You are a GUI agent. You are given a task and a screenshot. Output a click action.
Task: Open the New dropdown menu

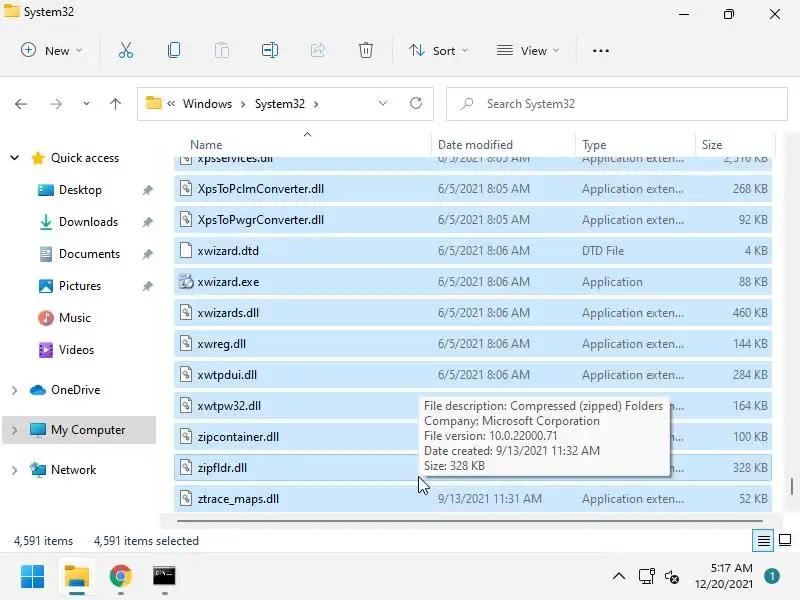[x=51, y=51]
